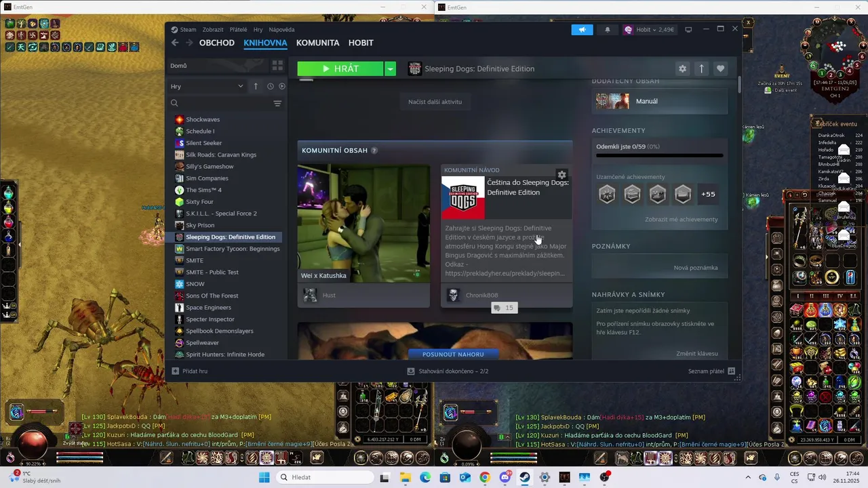Enter Big Picture mode via monitor icon
Image resolution: width=868 pixels, height=488 pixels.
click(688, 30)
